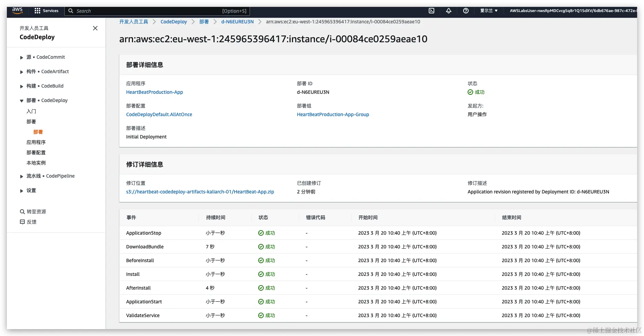The height and width of the screenshot is (336, 644).
Task: Click success check icon in AfterInstall row
Action: coord(261,288)
